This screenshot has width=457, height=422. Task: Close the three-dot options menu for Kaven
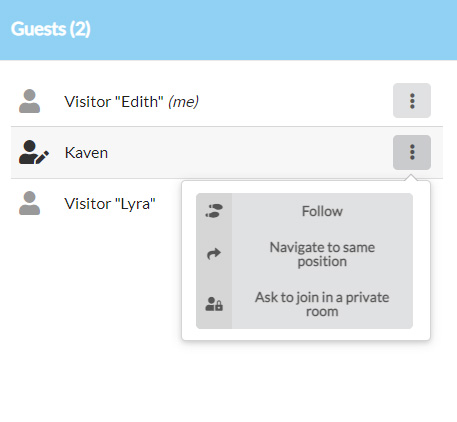412,152
